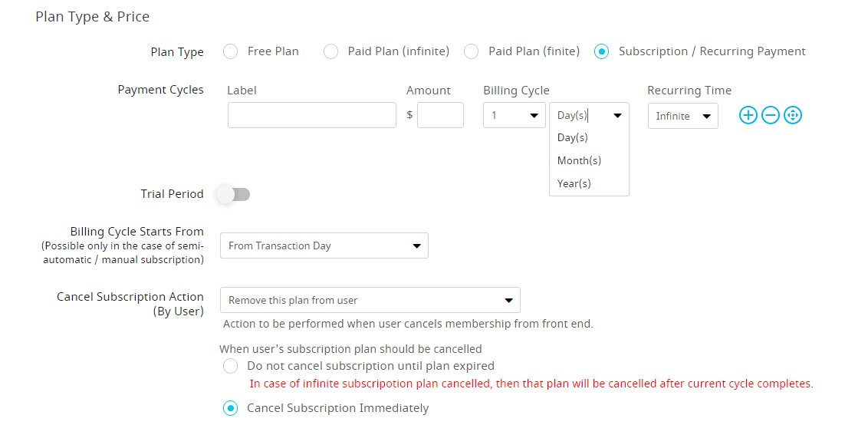Click the Amount dollar input field
The height and width of the screenshot is (425, 868).
click(x=440, y=115)
